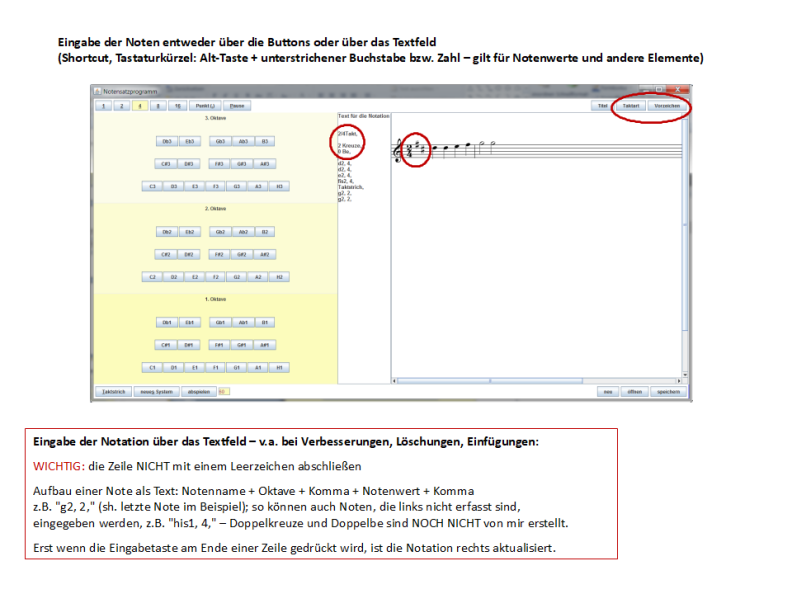Click the Titel button
Image resolution: width=792 pixels, height=594 pixels.
tap(601, 105)
